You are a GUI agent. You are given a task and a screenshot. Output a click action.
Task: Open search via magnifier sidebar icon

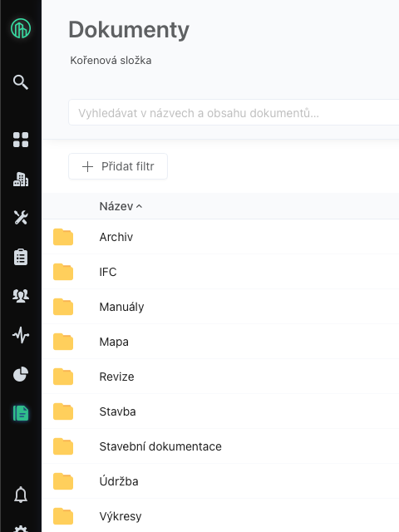tap(21, 82)
